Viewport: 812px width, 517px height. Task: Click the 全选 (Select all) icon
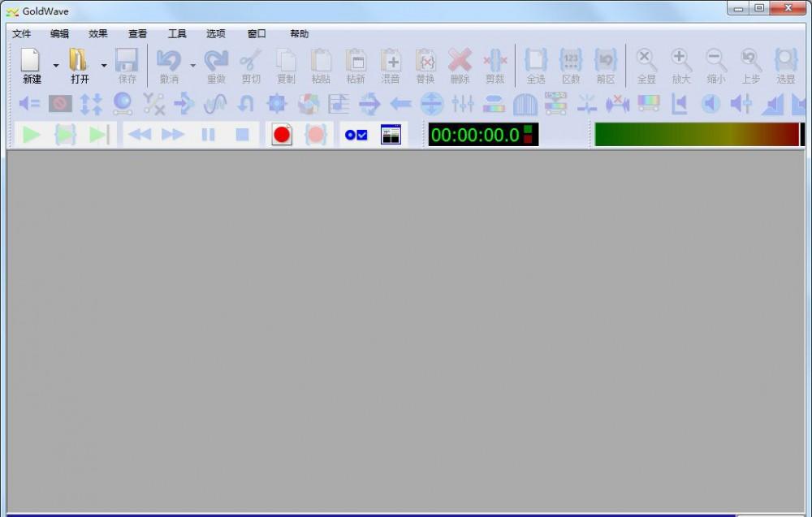(x=536, y=61)
